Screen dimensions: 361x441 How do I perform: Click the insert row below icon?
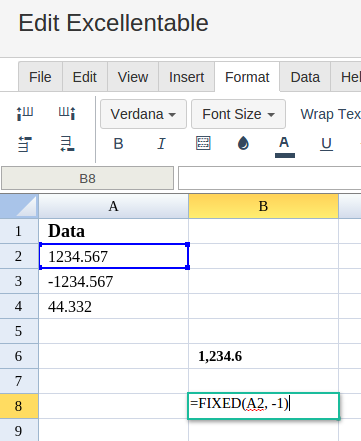(67, 144)
